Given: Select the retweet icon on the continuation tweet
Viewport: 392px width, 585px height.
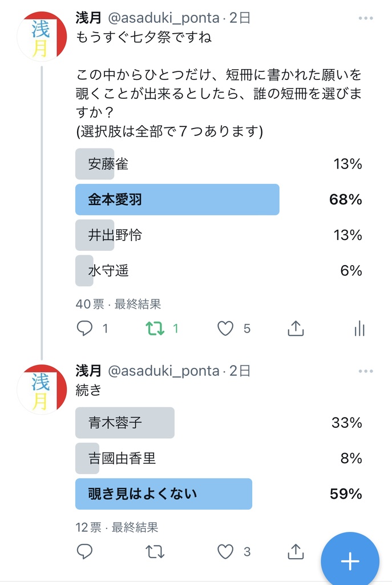Looking at the screenshot, I should [x=155, y=551].
